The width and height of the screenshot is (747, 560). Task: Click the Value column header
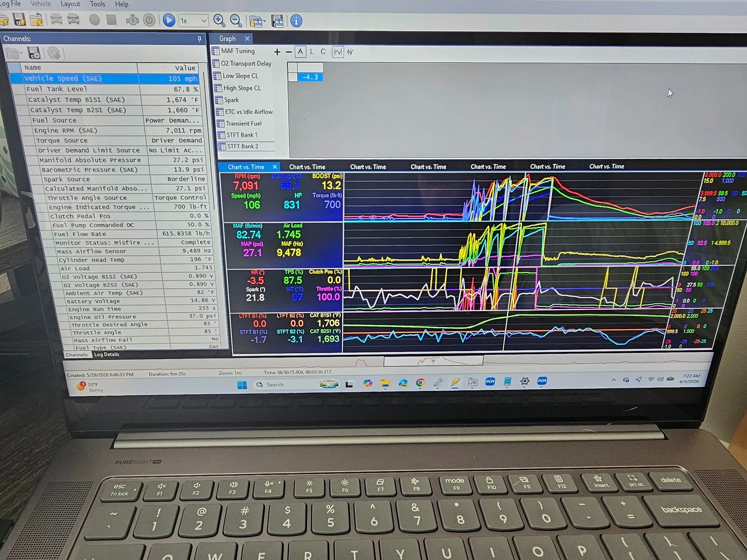(168, 68)
